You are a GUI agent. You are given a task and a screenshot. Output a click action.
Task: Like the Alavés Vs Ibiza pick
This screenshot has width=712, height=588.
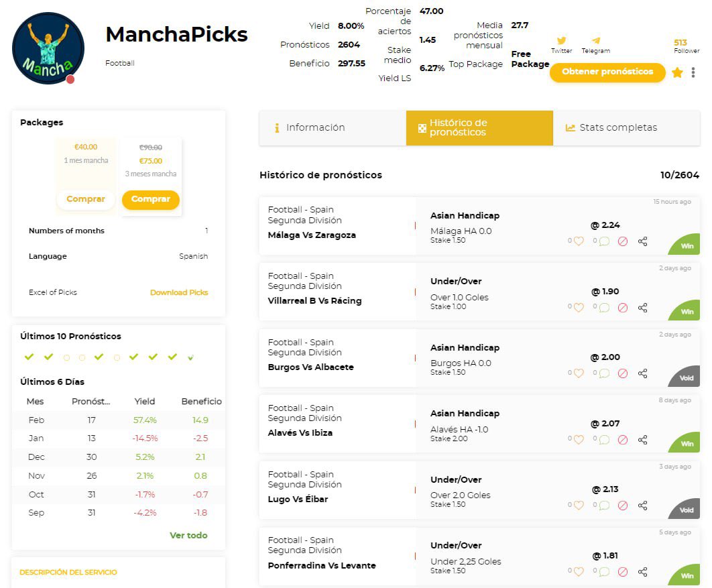pyautogui.click(x=579, y=440)
